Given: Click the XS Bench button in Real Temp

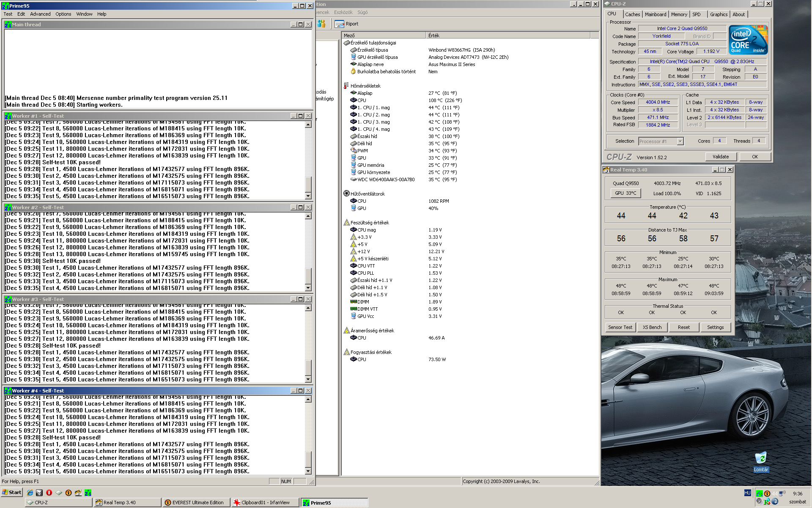Looking at the screenshot, I should 652,327.
